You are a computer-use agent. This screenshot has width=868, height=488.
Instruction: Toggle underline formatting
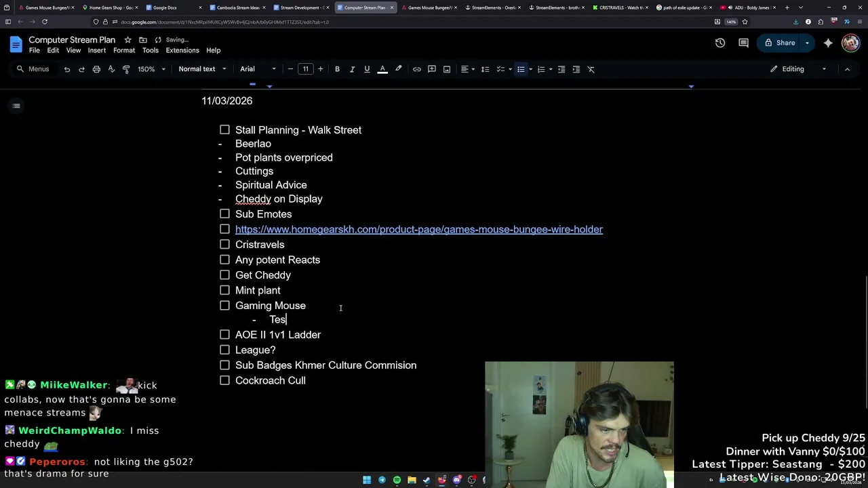point(367,69)
